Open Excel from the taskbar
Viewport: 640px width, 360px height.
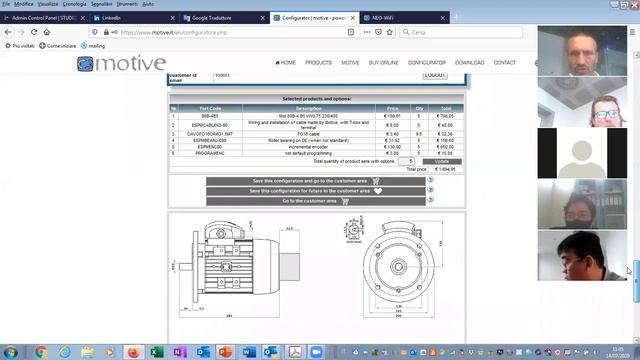(157, 352)
